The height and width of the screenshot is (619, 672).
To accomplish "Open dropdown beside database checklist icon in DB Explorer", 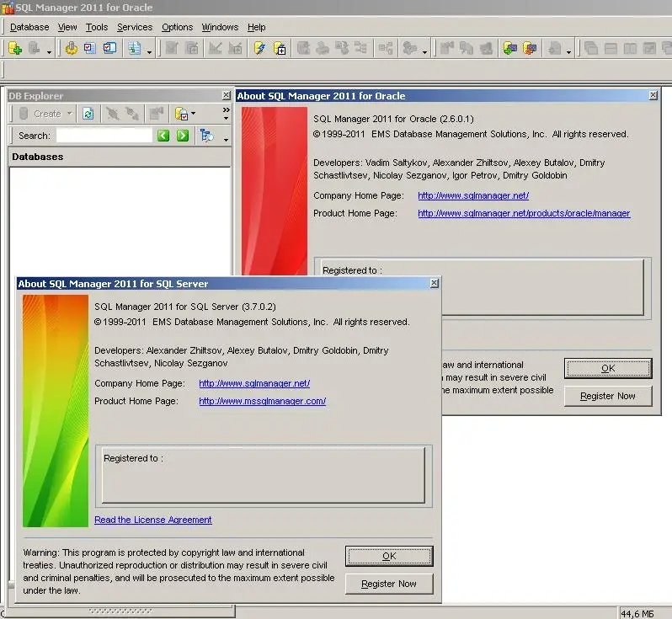I will point(193,114).
